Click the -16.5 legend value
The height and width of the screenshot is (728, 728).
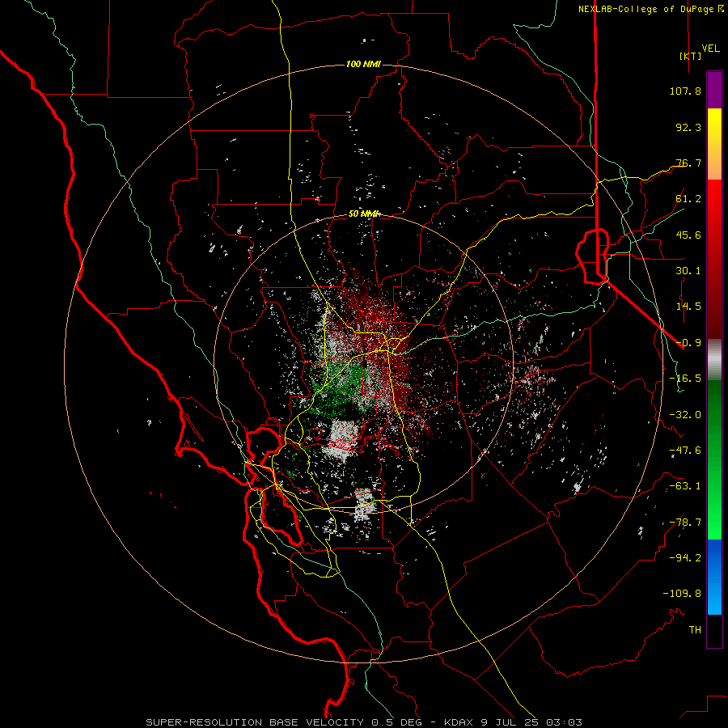click(x=685, y=379)
